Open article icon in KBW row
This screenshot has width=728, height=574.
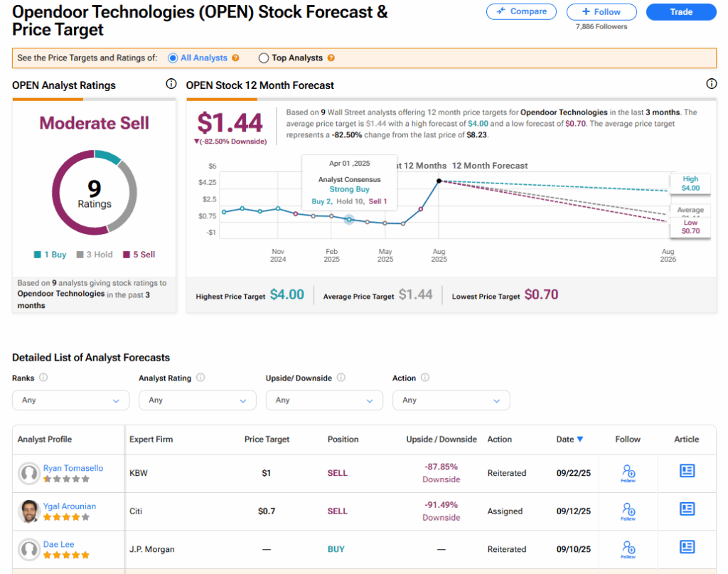pos(687,471)
